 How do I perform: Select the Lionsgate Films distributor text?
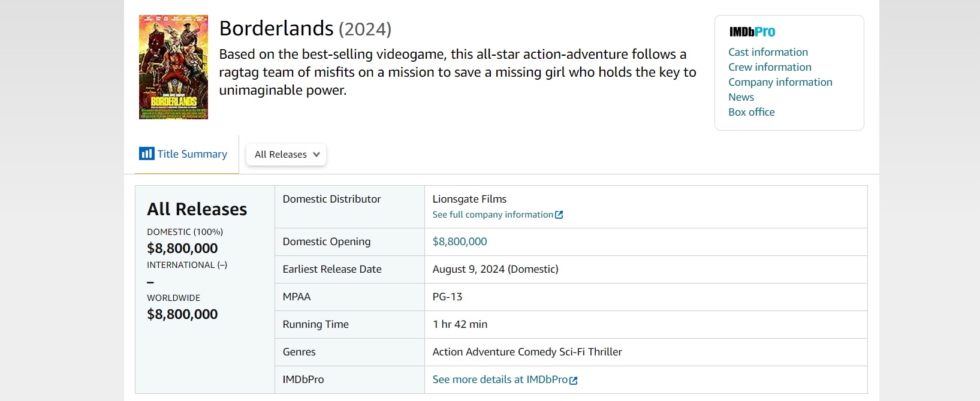pyautogui.click(x=469, y=199)
